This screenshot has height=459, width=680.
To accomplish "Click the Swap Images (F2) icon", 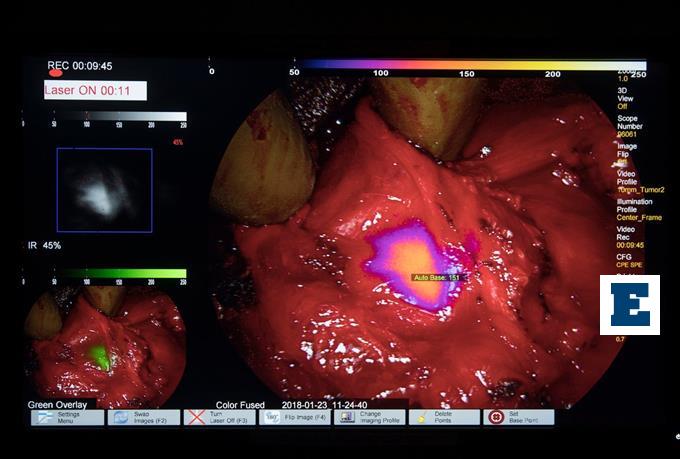I will [x=119, y=418].
